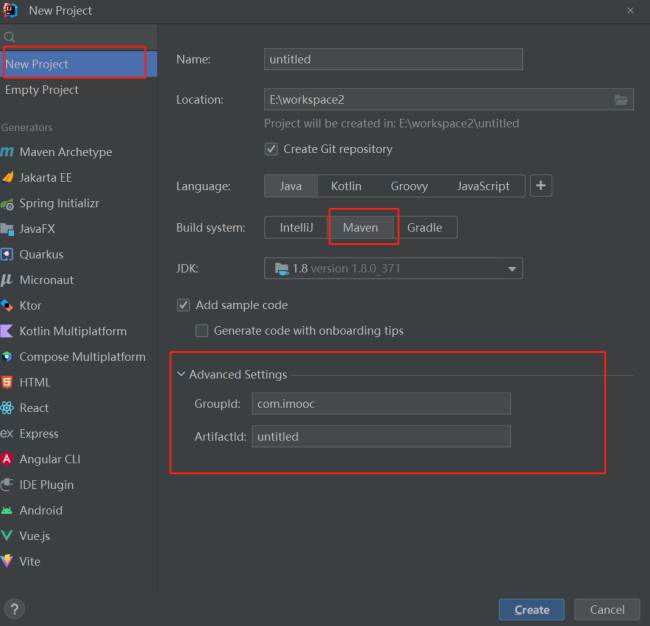Collapse the Advanced Settings section
Viewport: 650px width, 626px height.
tap(181, 375)
